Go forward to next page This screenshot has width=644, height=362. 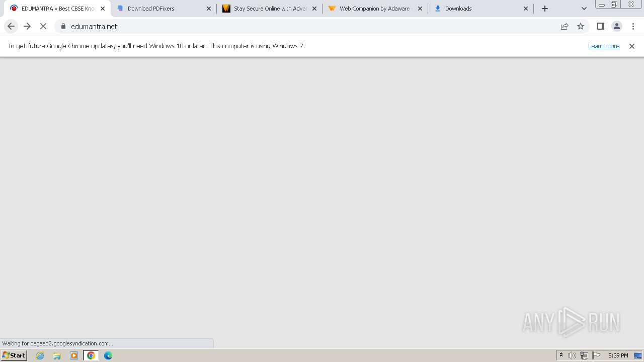(x=27, y=26)
